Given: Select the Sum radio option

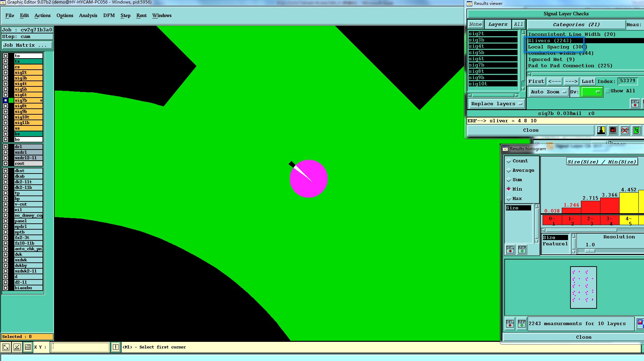Looking at the screenshot, I should tap(509, 180).
